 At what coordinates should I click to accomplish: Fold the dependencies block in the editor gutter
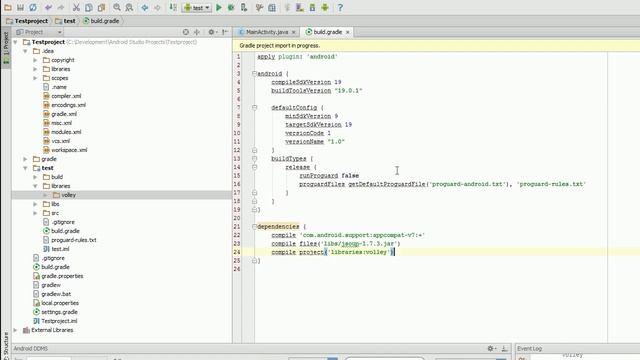click(x=254, y=226)
